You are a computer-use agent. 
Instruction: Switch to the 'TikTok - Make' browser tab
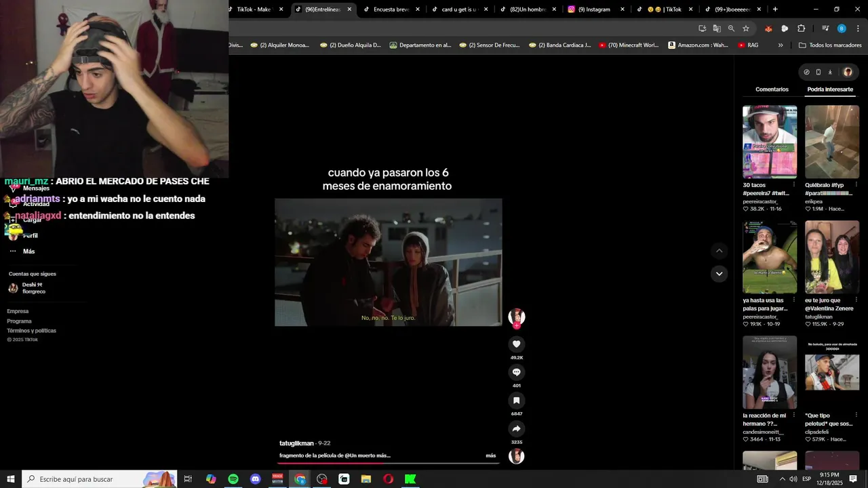click(254, 9)
